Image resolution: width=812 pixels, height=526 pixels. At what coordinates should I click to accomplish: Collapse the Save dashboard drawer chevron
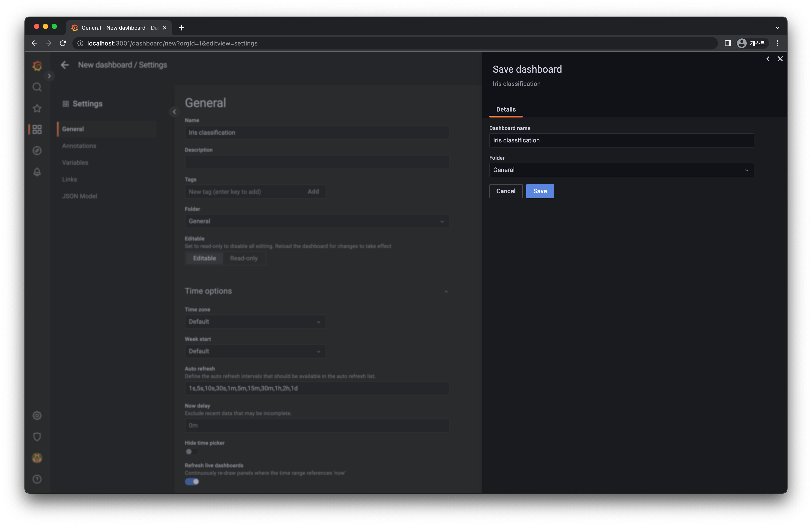tap(768, 59)
